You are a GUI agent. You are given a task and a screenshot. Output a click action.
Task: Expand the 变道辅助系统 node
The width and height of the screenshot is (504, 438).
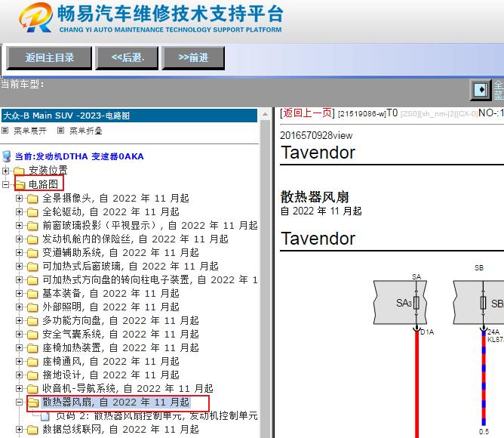point(20,253)
